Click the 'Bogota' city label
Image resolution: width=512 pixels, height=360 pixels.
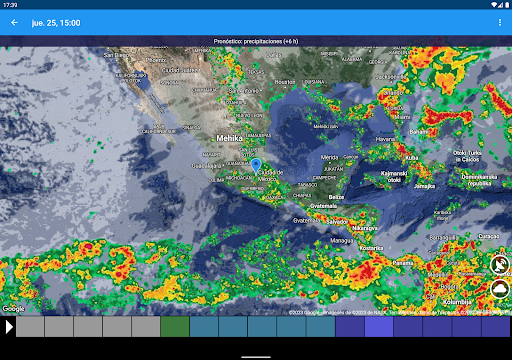tap(449, 287)
